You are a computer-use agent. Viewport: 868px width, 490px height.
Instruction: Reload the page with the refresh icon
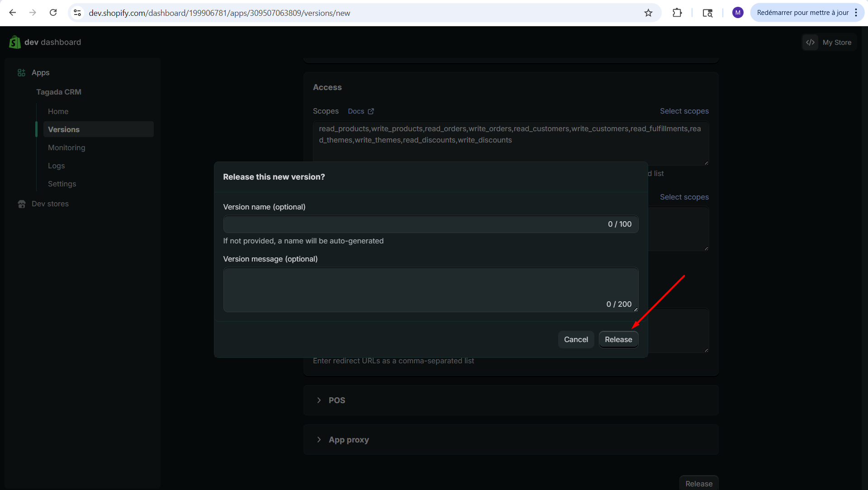coord(53,13)
